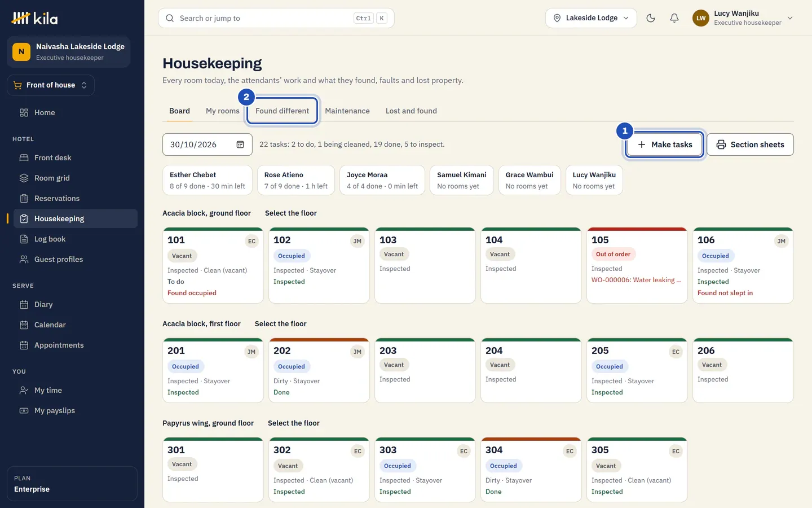Image resolution: width=812 pixels, height=508 pixels.
Task: Open room 304 card
Action: pos(531,470)
